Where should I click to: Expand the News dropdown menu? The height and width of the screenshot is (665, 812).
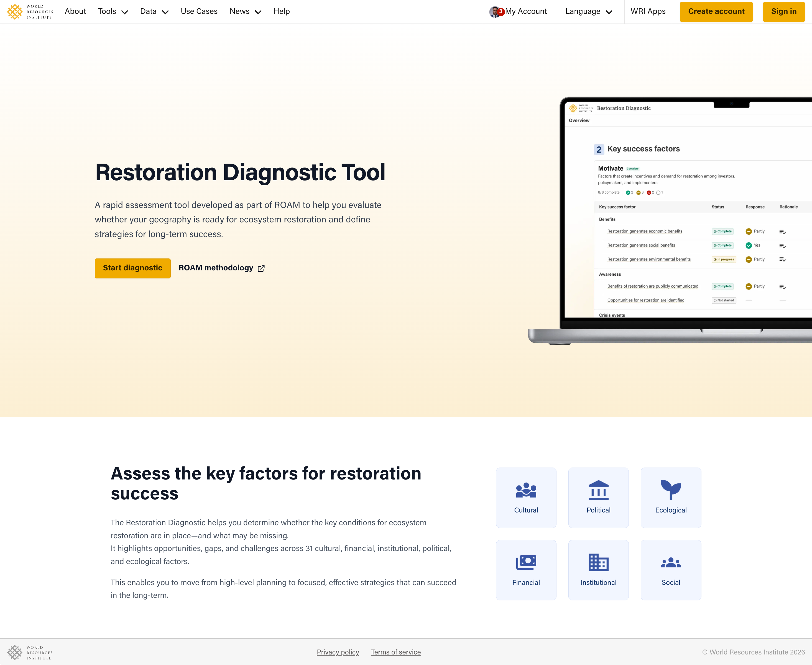click(x=245, y=11)
